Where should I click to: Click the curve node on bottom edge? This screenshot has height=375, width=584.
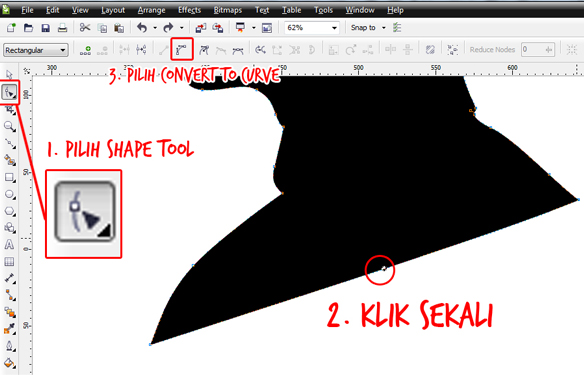click(x=384, y=268)
